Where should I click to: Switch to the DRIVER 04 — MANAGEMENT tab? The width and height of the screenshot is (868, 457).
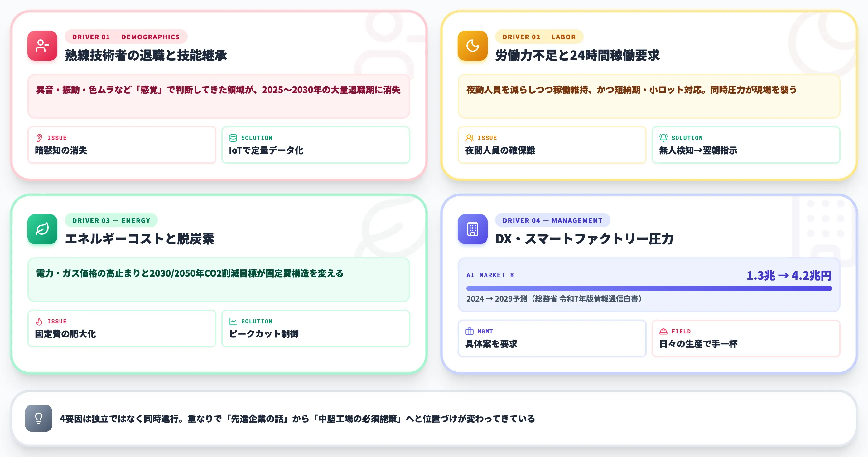point(553,220)
